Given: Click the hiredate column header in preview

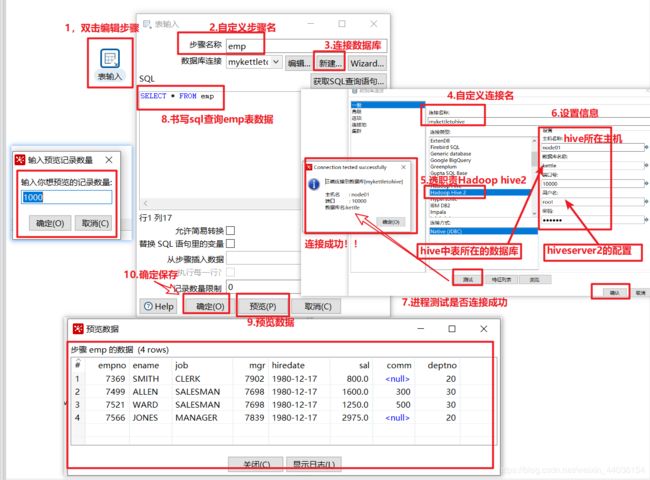Looking at the screenshot, I should tap(288, 365).
